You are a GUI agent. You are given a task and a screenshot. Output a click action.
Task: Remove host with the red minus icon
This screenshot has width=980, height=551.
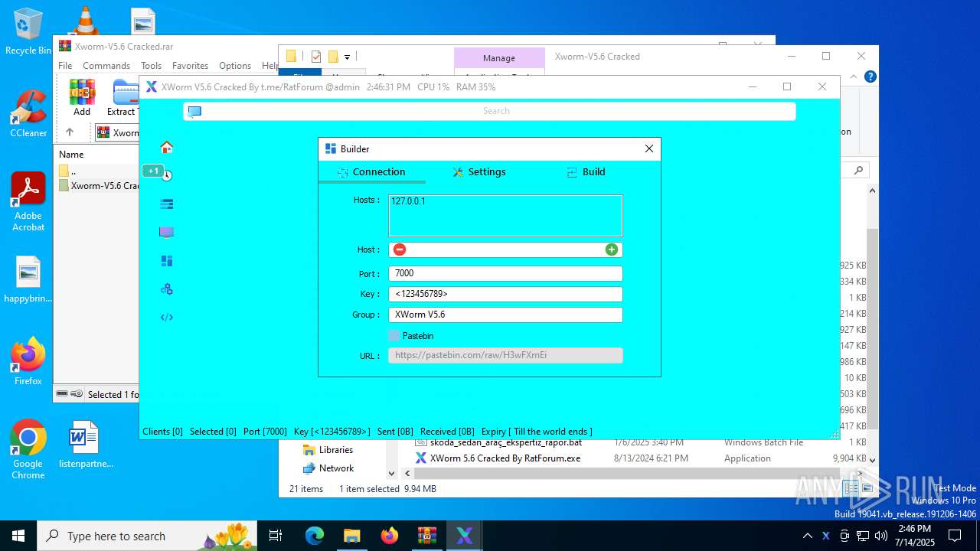click(400, 249)
